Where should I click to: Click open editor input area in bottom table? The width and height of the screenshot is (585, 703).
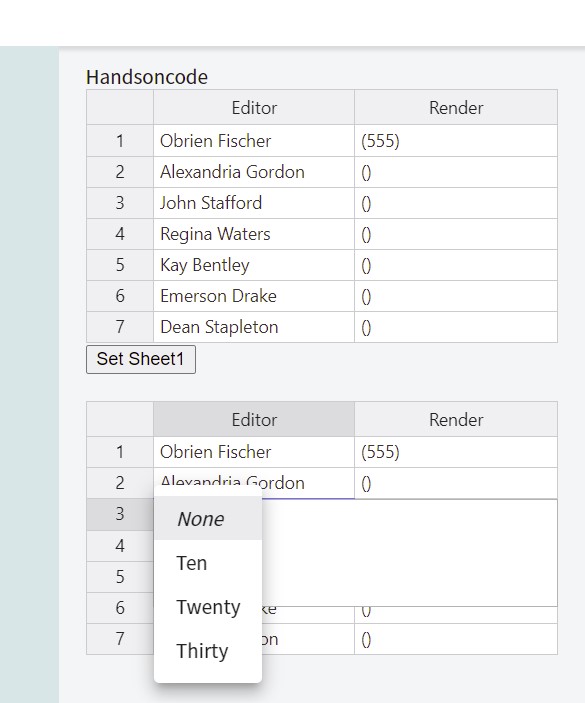(x=410, y=552)
